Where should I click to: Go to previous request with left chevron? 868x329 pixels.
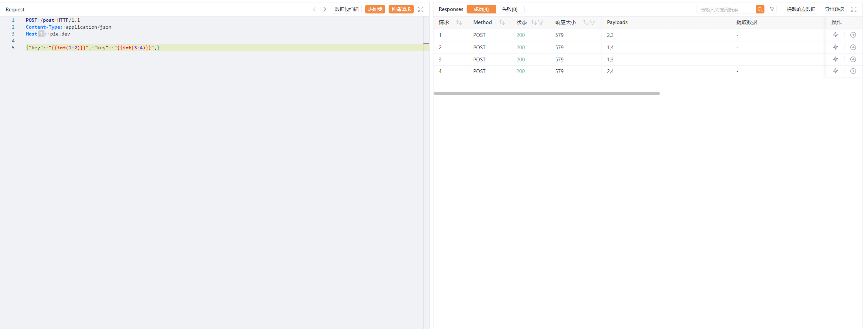pyautogui.click(x=314, y=9)
